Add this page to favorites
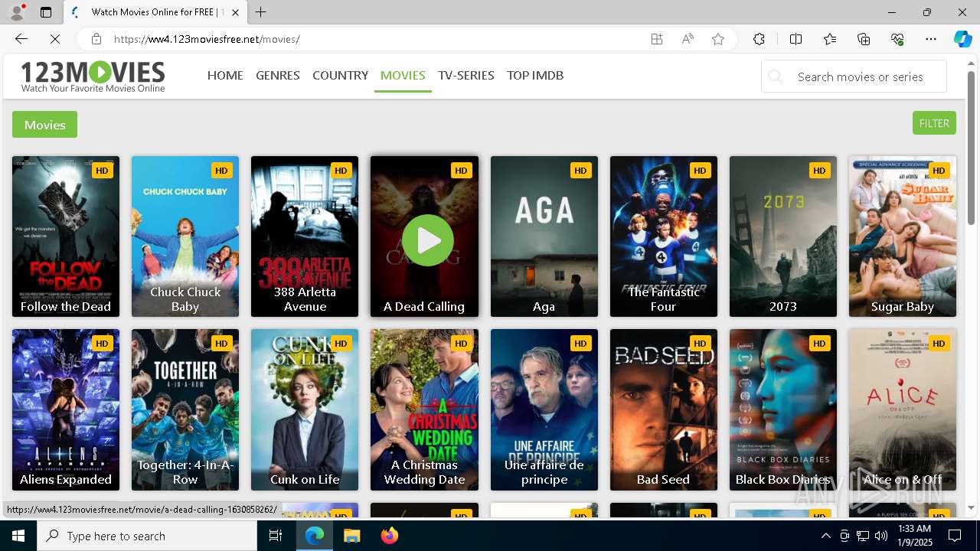Screen dimensions: 980x551 coord(718,39)
